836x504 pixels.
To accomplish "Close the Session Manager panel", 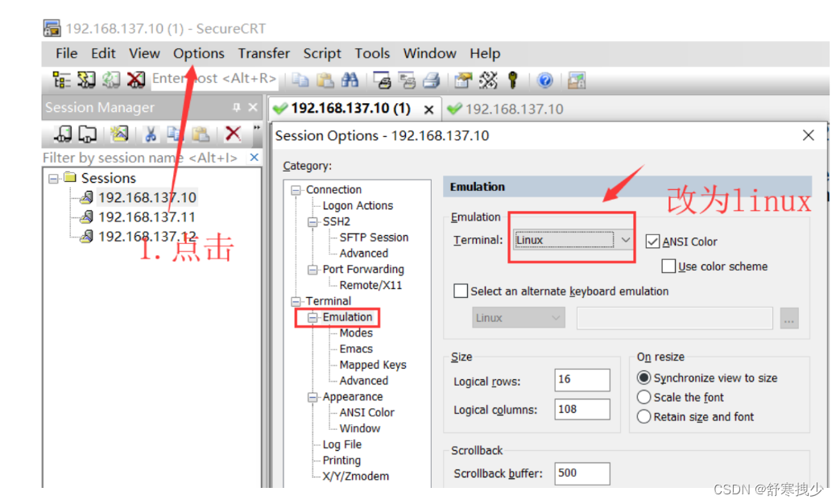I will (253, 108).
